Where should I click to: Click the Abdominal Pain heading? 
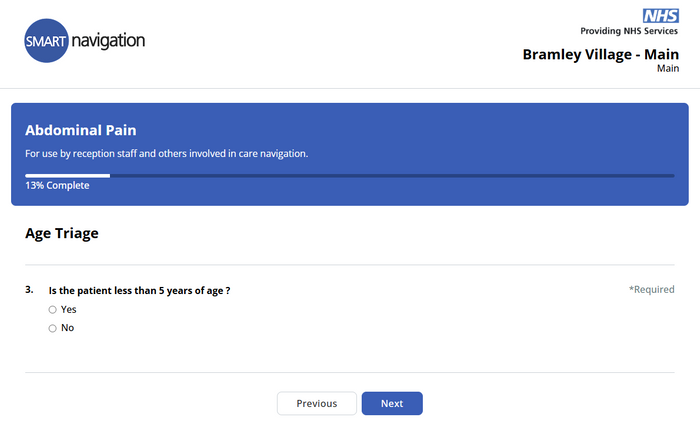[x=81, y=130]
